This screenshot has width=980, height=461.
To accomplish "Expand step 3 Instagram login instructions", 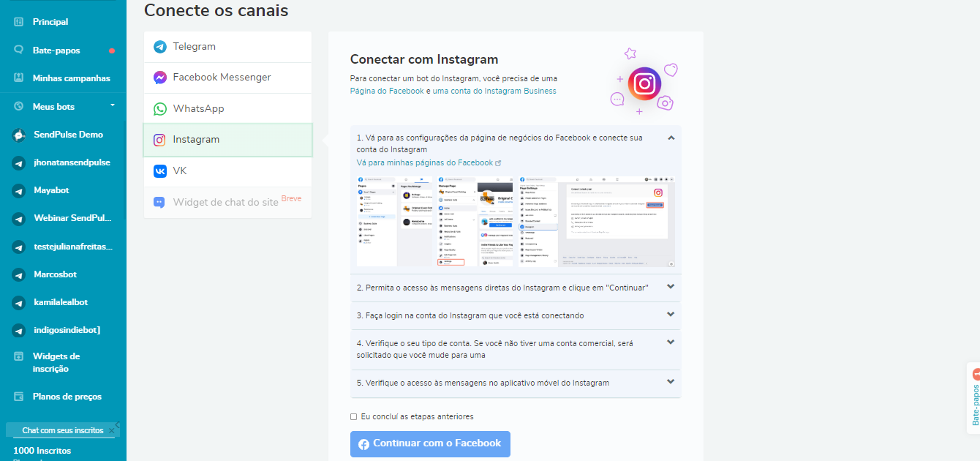I will click(x=671, y=315).
